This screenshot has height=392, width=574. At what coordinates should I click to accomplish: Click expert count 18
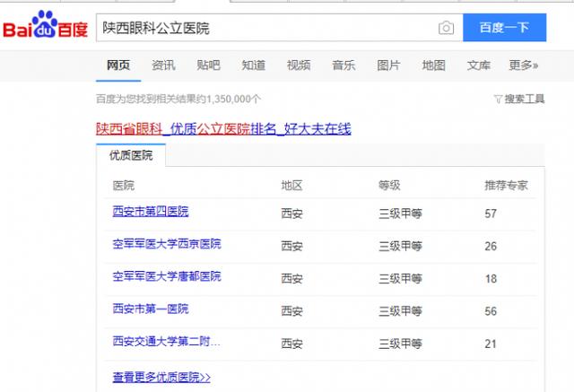point(491,279)
